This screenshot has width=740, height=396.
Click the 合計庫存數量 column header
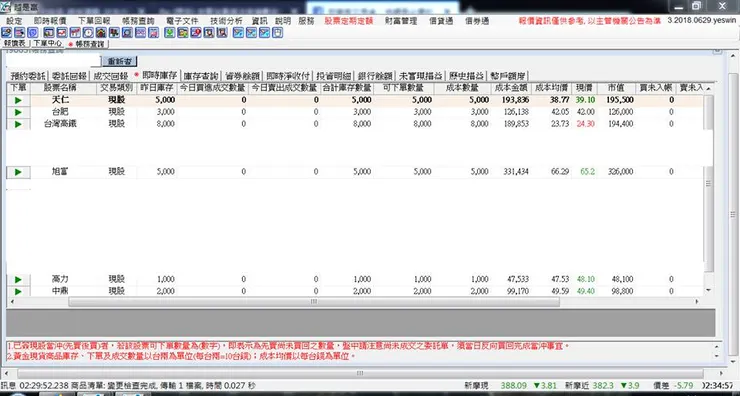[x=347, y=88]
